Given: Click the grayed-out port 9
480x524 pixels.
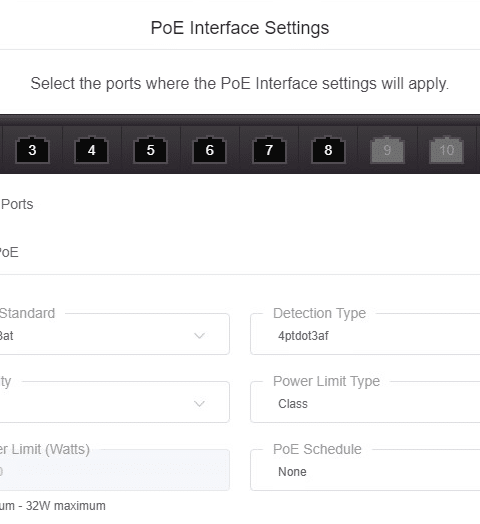Looking at the screenshot, I should coord(387,150).
